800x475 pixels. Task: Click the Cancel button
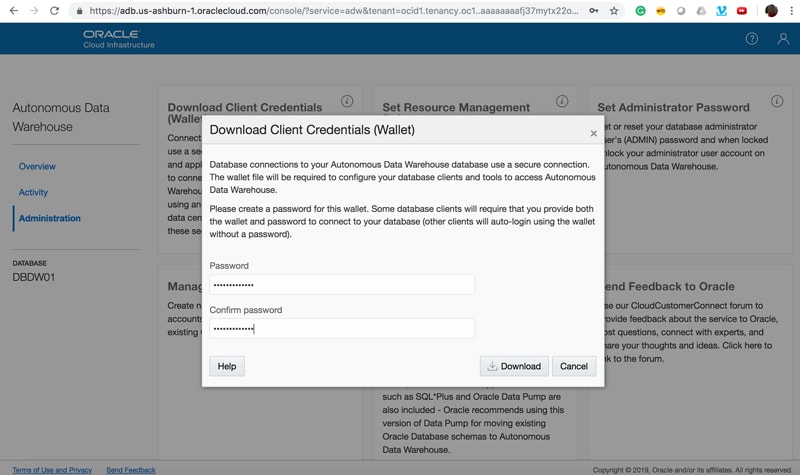click(574, 366)
